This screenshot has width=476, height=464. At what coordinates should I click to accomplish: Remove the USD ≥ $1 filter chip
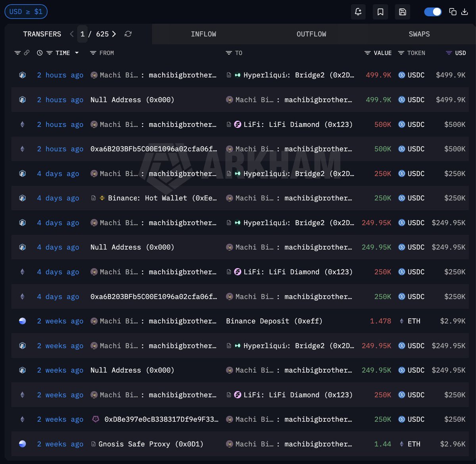click(x=26, y=12)
